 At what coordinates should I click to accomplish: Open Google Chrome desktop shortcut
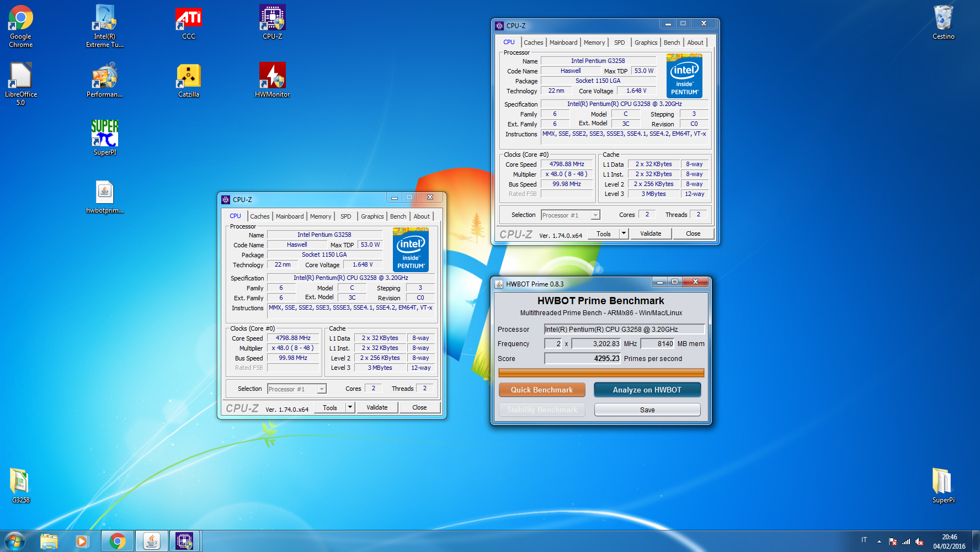[20, 26]
